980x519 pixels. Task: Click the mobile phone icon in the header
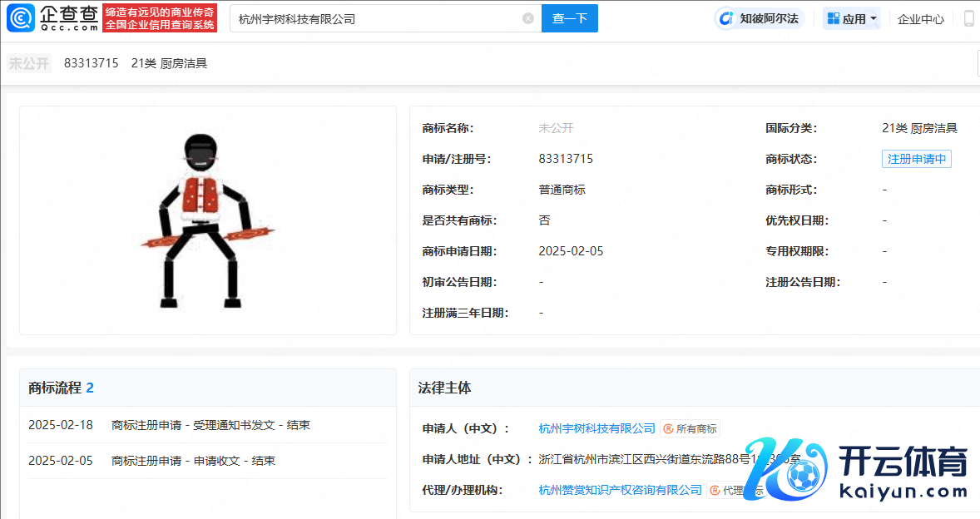[969, 18]
